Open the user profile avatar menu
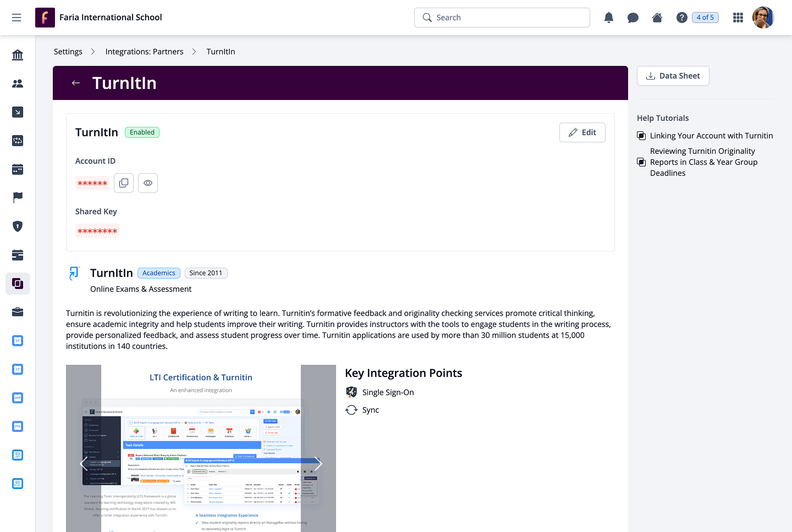This screenshot has height=532, width=792. coord(763,18)
